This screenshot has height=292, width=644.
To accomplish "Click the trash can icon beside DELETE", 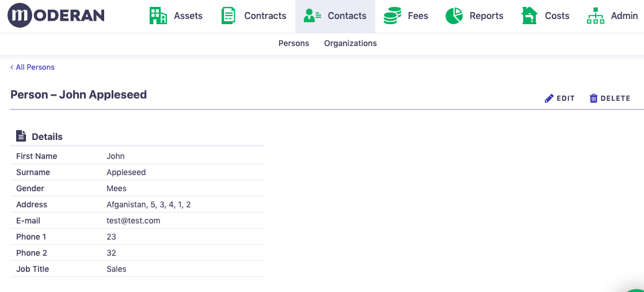I will pos(593,98).
